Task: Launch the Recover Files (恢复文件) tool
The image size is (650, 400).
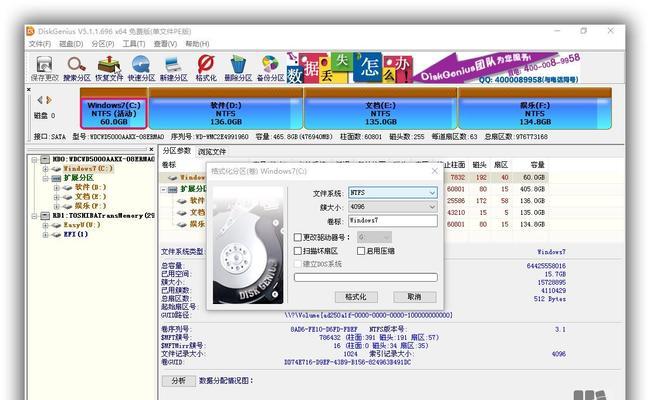Action: point(109,68)
